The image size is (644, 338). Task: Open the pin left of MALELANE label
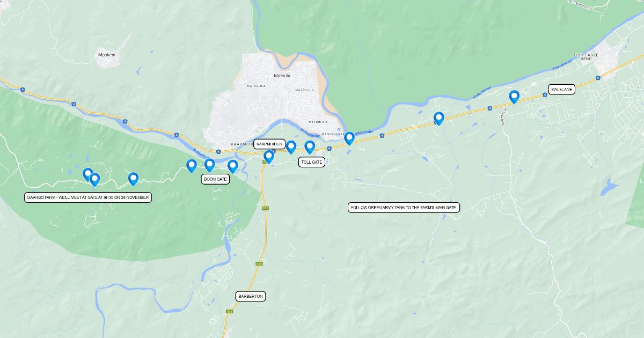pyautogui.click(x=514, y=97)
